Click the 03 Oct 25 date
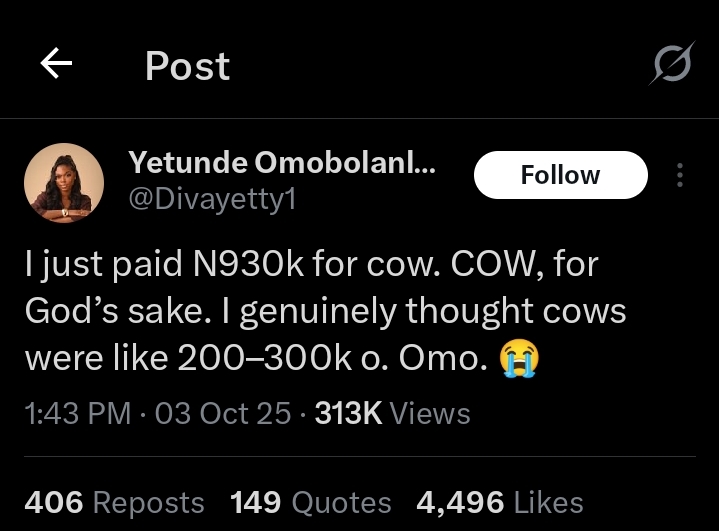The width and height of the screenshot is (719, 531). pos(223,413)
